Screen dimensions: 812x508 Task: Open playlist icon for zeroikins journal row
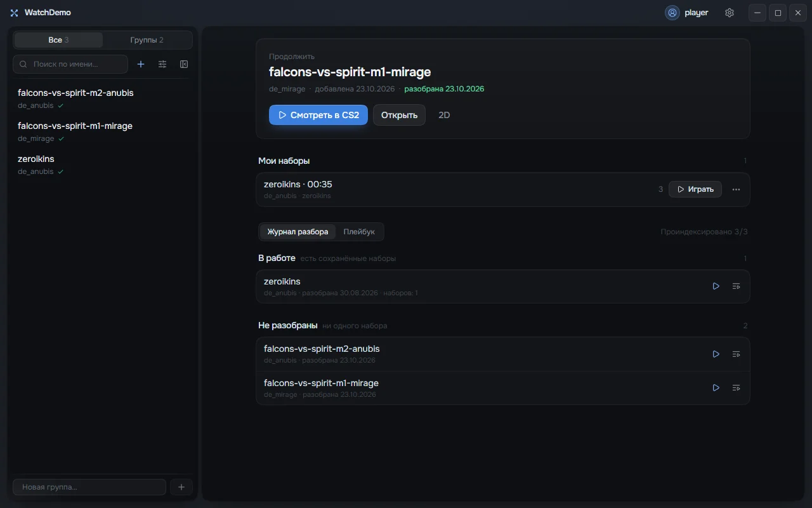click(737, 286)
